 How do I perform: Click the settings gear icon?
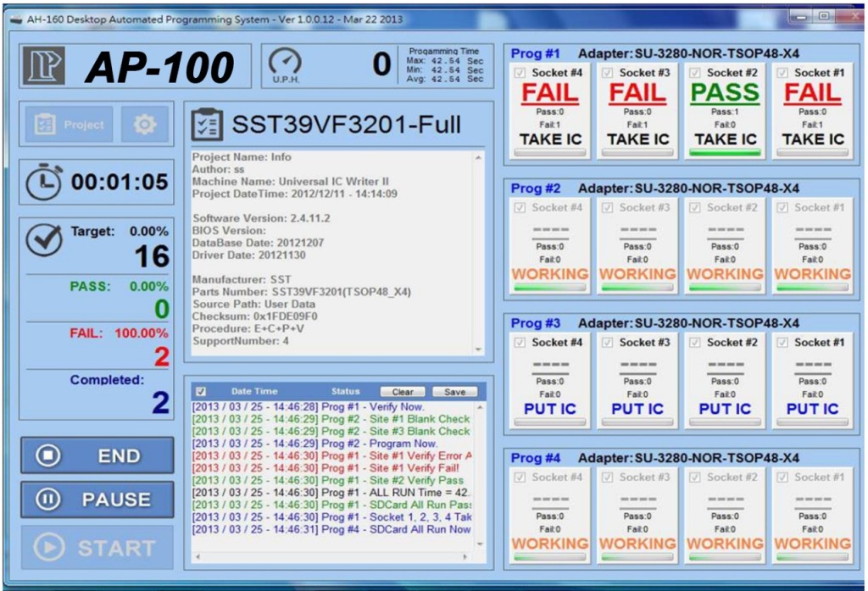(145, 125)
